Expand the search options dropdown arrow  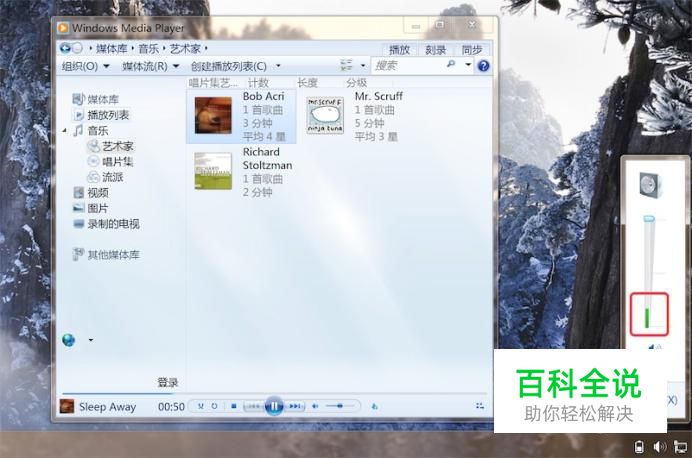pos(468,65)
